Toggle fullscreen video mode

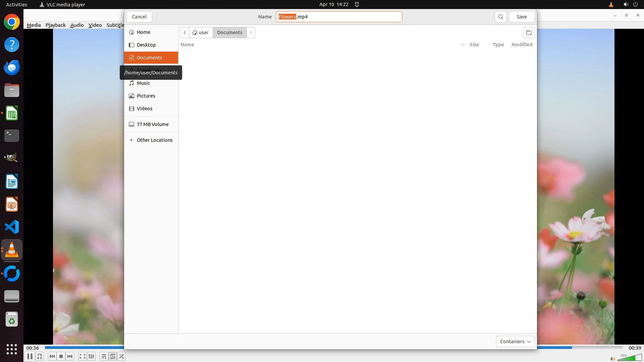(82, 356)
